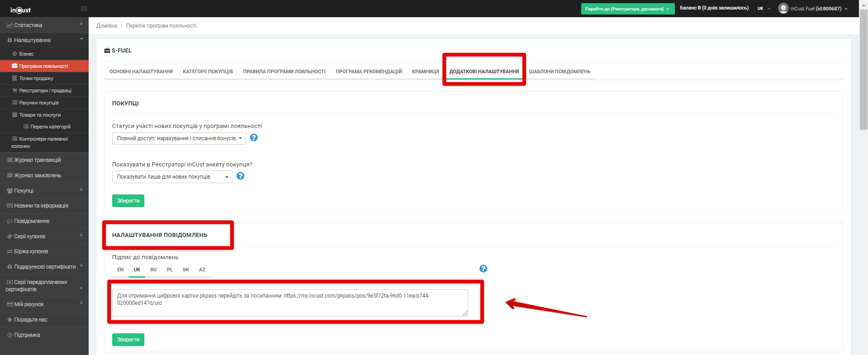Open Перелік програм лояльності breadcrumb link
Screen dimensions: 868x355
pos(161,26)
